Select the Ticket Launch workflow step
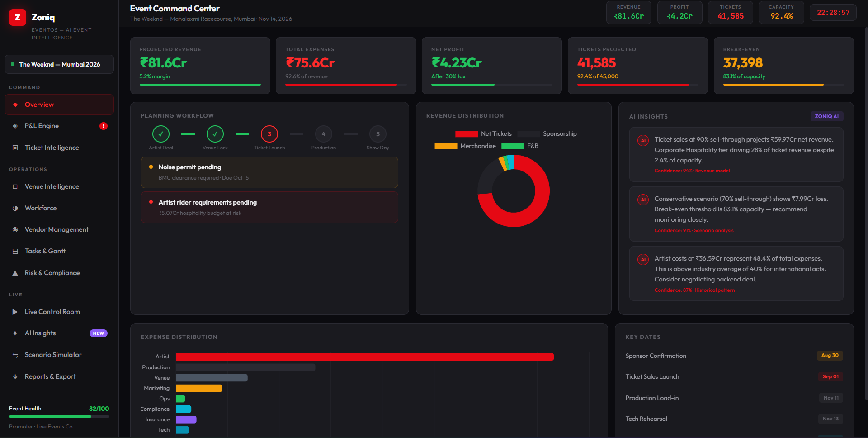868x438 pixels. (269, 134)
